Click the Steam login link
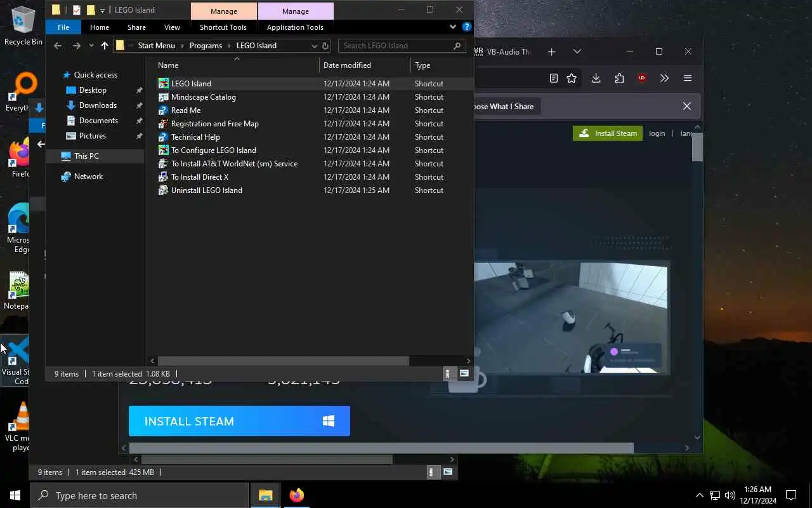The image size is (812, 508). pyautogui.click(x=657, y=133)
